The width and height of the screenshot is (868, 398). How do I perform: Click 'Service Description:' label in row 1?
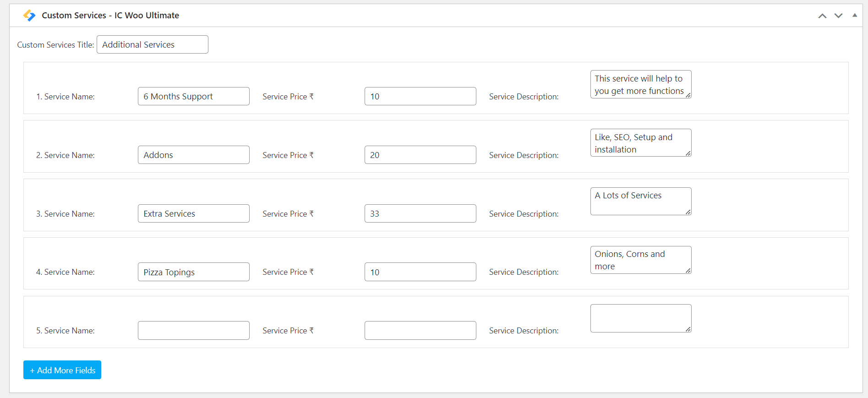(524, 97)
